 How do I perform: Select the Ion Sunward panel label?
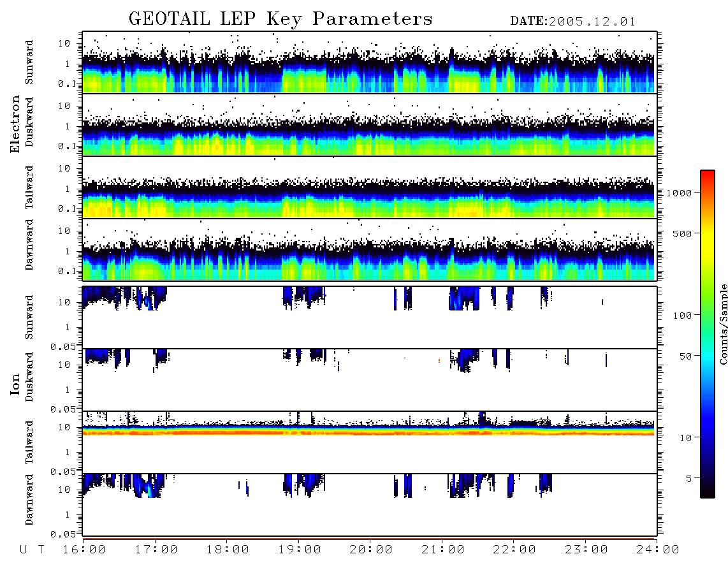coord(29,317)
